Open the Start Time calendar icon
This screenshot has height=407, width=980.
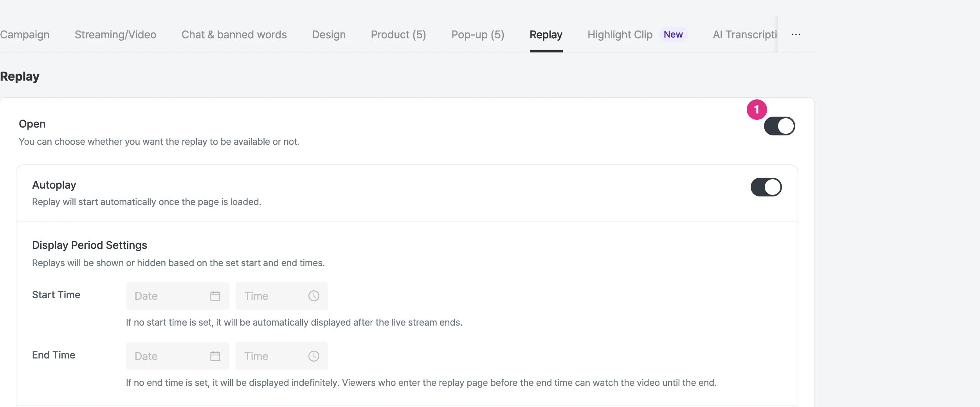click(215, 296)
